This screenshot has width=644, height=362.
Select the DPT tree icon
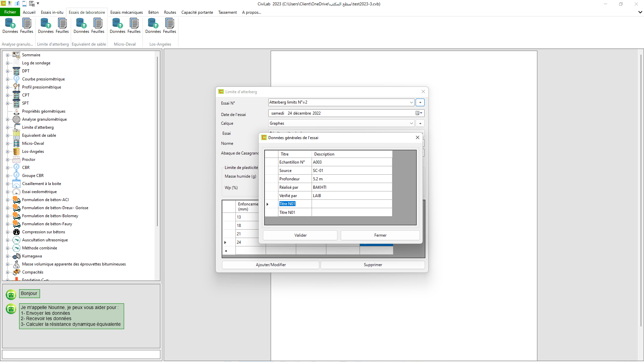click(16, 71)
